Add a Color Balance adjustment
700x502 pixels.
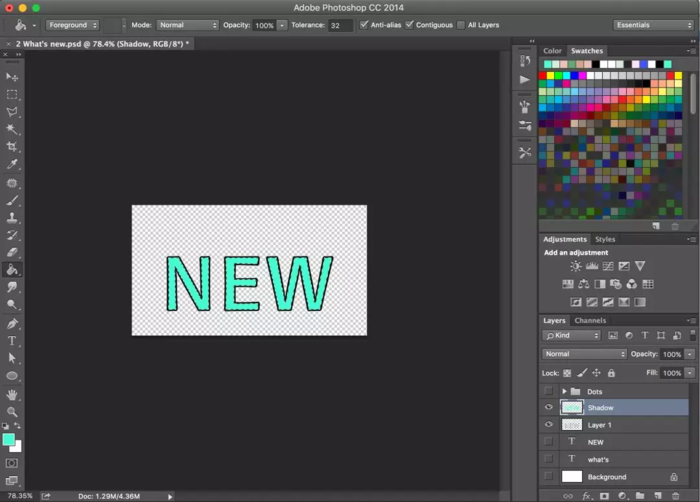click(x=584, y=284)
